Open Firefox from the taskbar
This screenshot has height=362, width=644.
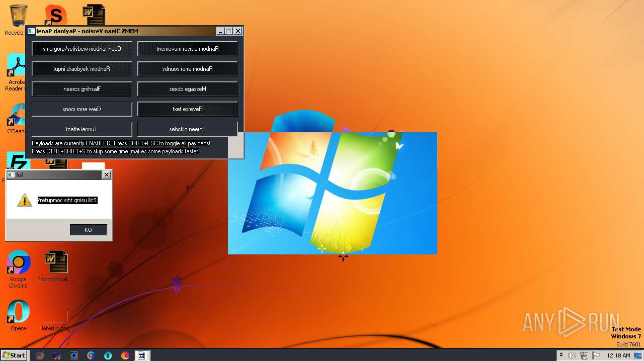[x=125, y=355]
